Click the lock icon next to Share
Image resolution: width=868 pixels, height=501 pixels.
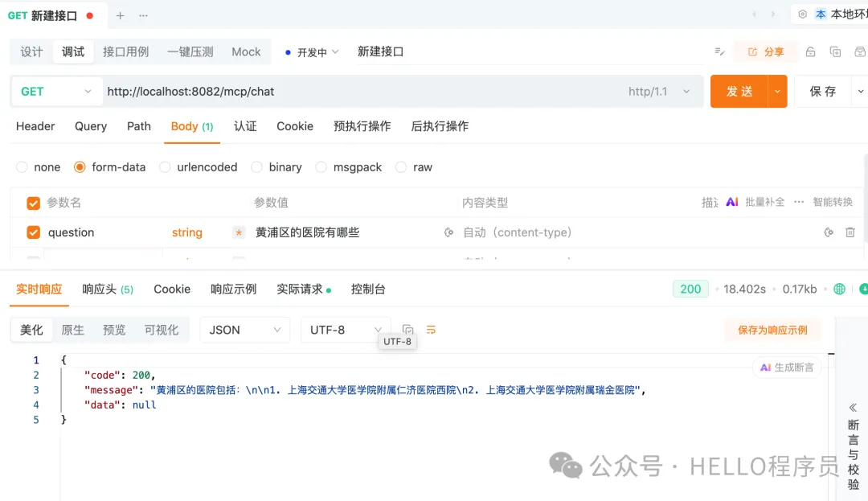pyautogui.click(x=810, y=51)
